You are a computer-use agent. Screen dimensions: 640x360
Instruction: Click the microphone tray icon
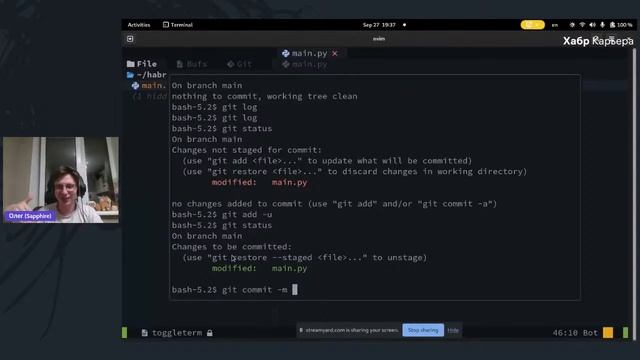coord(602,25)
